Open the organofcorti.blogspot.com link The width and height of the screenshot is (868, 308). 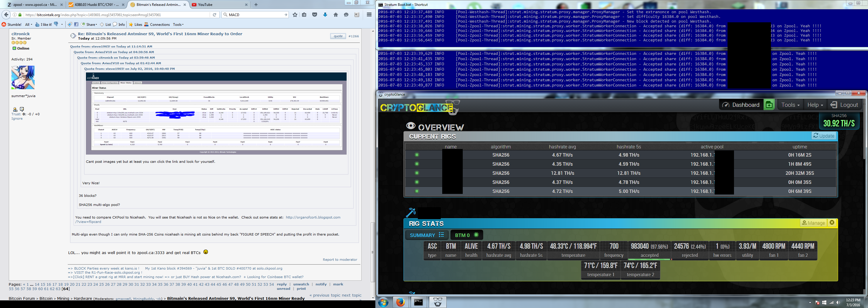point(313,217)
